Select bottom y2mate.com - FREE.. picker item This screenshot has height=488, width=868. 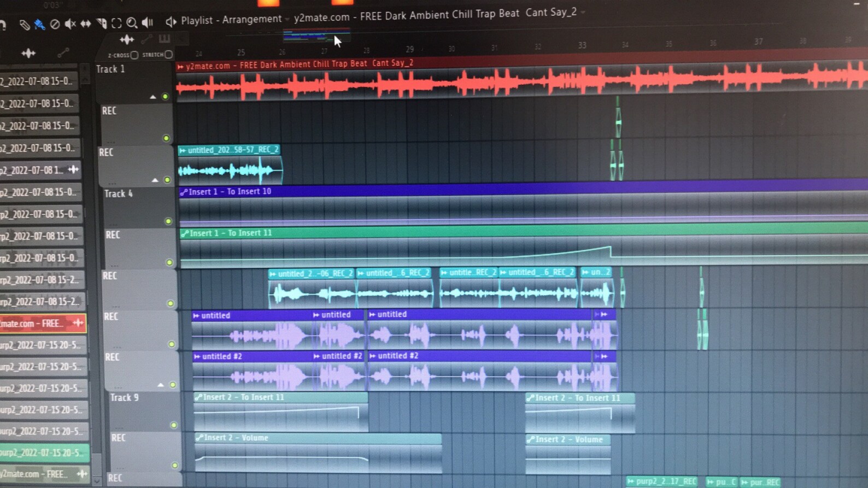tap(44, 473)
